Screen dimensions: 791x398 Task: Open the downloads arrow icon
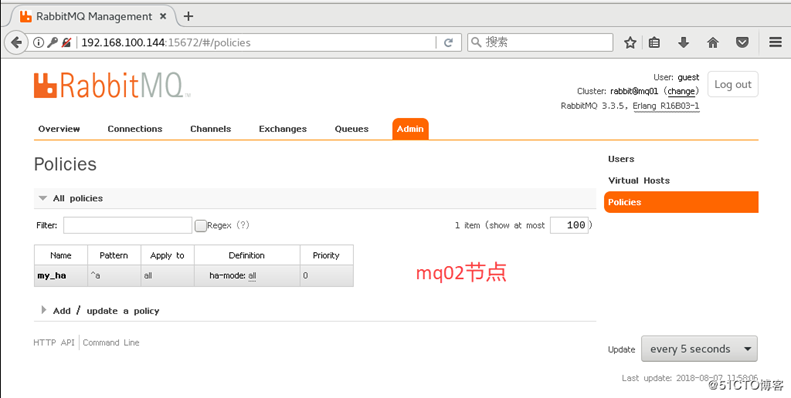click(x=684, y=42)
